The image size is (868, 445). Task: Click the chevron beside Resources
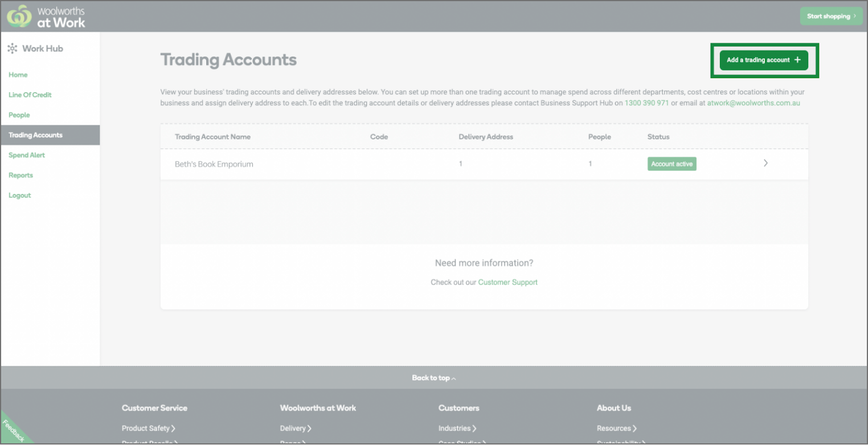point(634,428)
